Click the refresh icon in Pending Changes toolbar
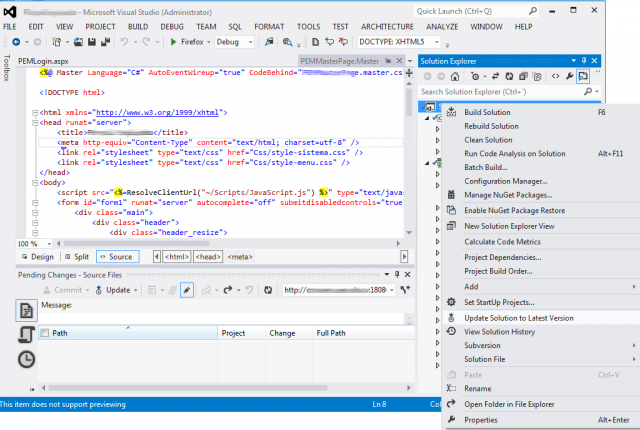This screenshot has height=430, width=640. coord(268,290)
